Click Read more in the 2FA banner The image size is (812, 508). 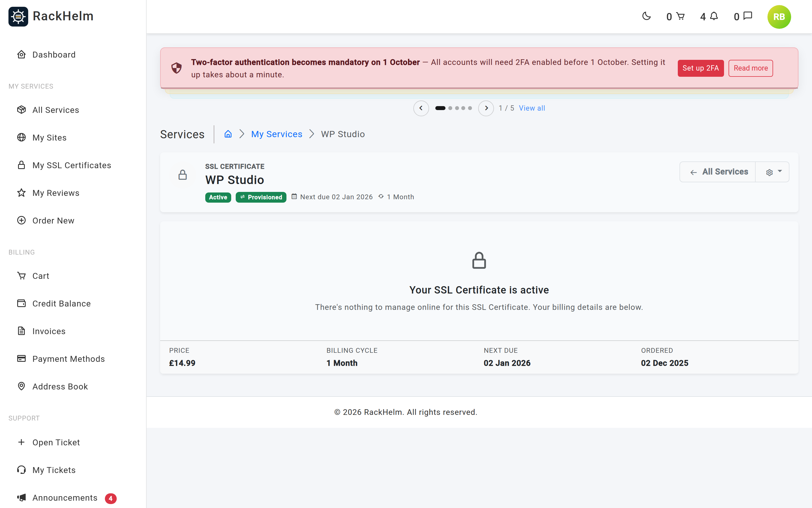[751, 68]
